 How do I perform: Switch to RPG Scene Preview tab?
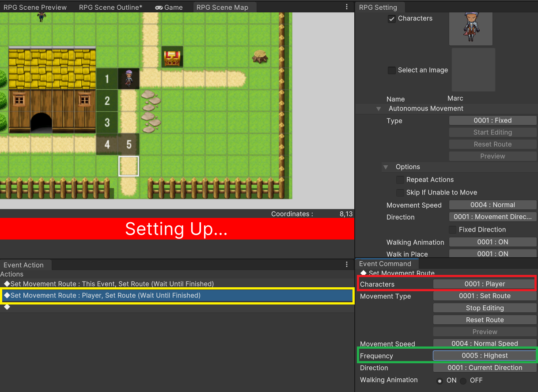coord(35,8)
